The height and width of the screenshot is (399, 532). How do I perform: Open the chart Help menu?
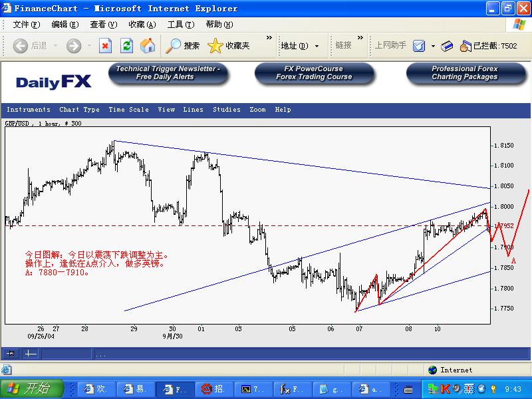[283, 110]
